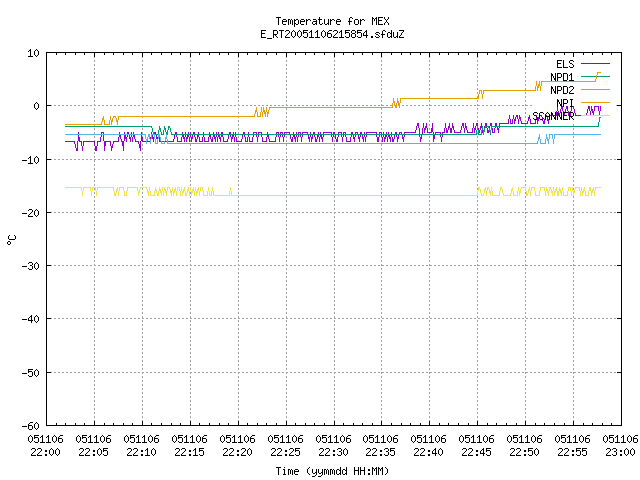The width and height of the screenshot is (640, 480).
Task: Click the ELS legend label
Action: 565,64
